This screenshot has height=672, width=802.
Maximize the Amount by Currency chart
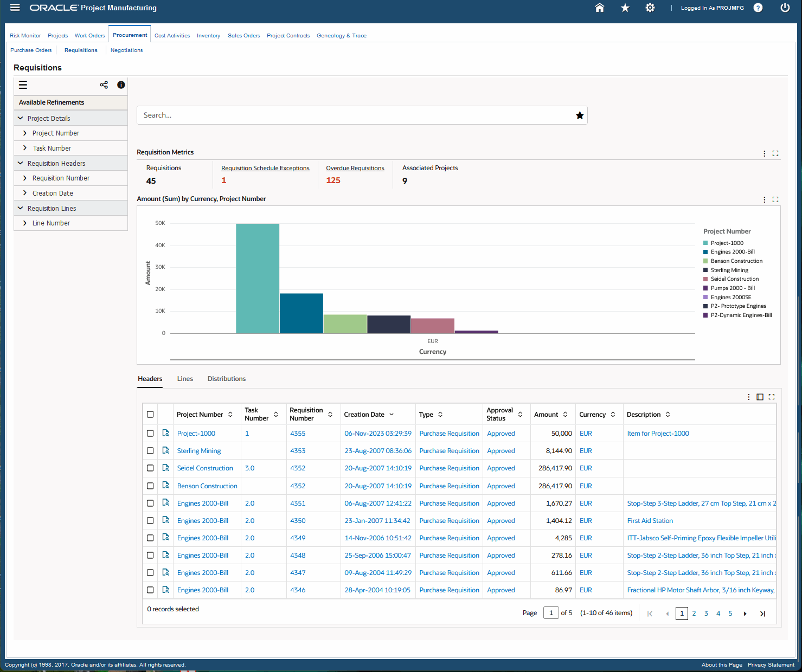[x=775, y=199]
